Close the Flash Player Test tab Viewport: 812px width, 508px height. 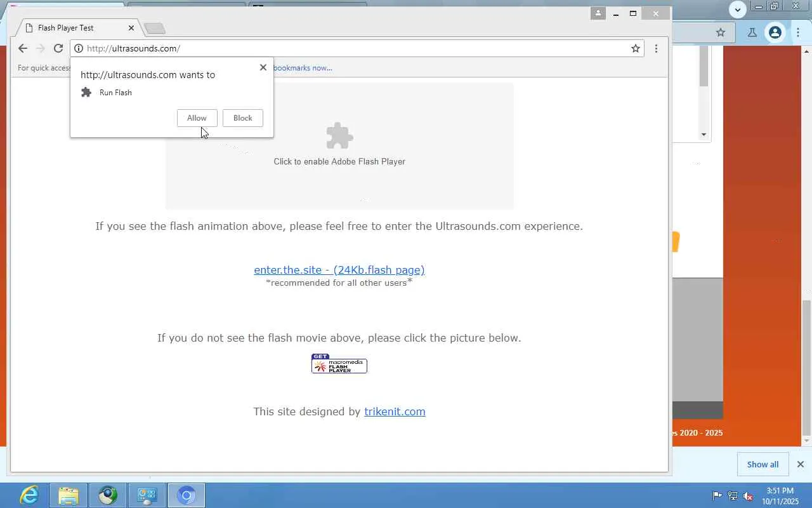click(131, 28)
